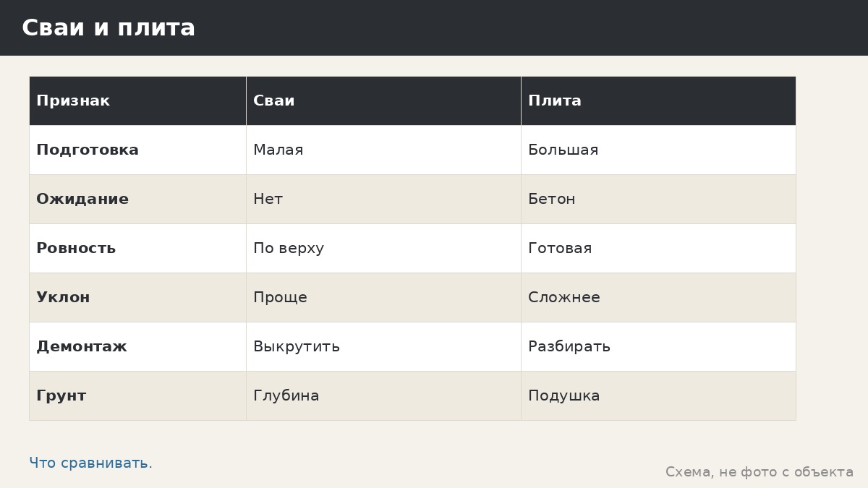This screenshot has width=868, height=488.
Task: Click the 'Подушка' cell
Action: pyautogui.click(x=658, y=395)
